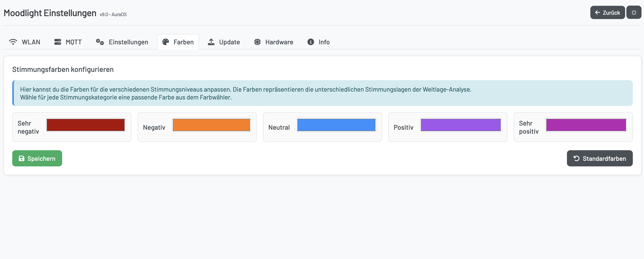This screenshot has height=259, width=644.
Task: Click the upload icon next to Update
Action: tap(211, 42)
